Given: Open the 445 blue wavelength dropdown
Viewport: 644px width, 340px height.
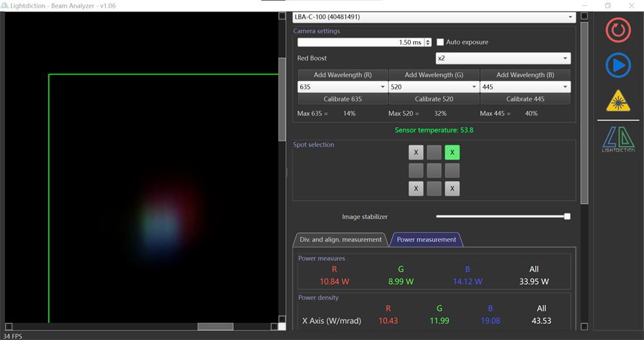Looking at the screenshot, I should click(525, 87).
